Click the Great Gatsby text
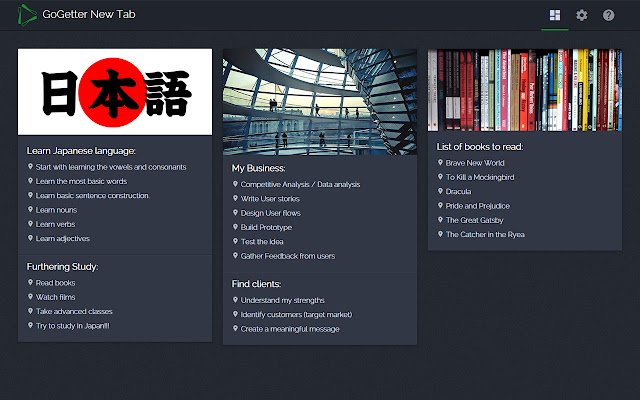The height and width of the screenshot is (400, 640). [474, 220]
